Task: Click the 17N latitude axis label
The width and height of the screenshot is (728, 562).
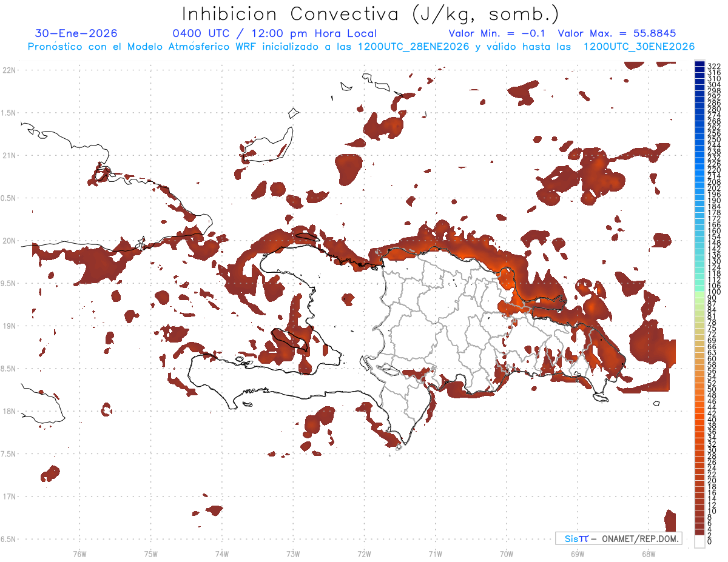Action: pyautogui.click(x=9, y=497)
